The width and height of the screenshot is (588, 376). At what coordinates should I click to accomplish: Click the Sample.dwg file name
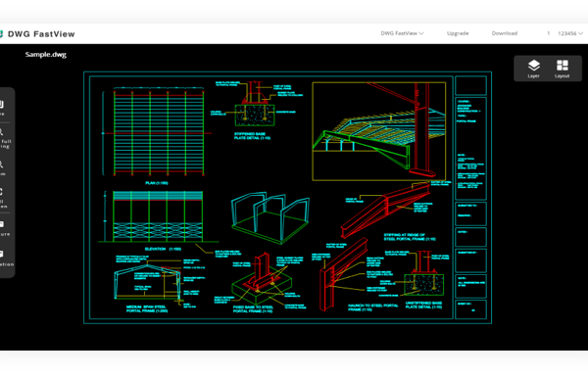46,55
